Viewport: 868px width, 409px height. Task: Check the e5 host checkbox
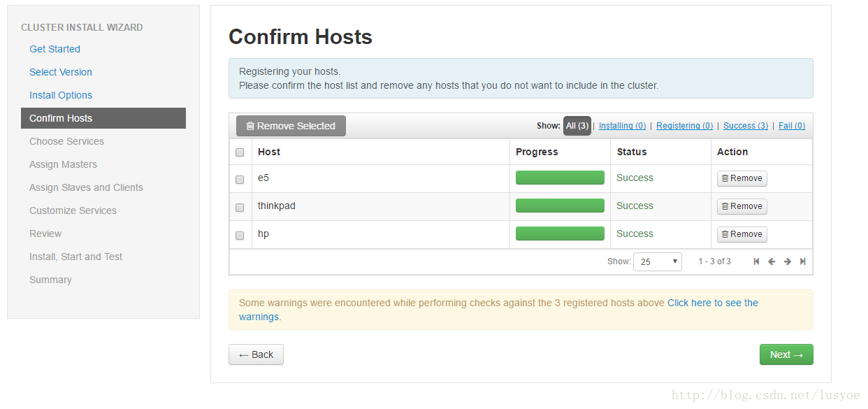(x=240, y=180)
